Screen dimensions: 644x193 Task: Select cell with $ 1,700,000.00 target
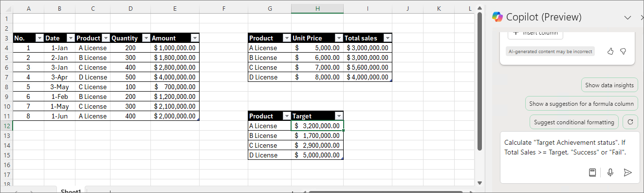(x=317, y=135)
